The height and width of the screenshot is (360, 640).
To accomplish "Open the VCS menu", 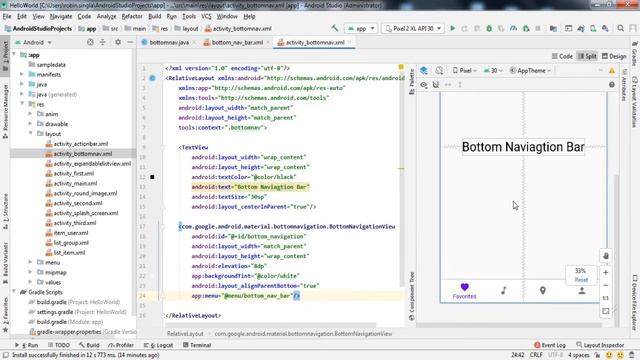I will click(207, 16).
